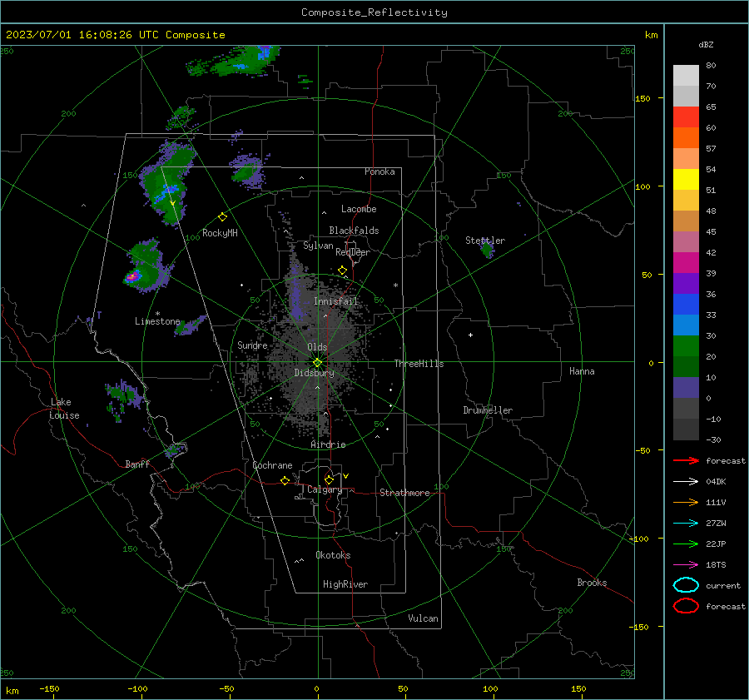Click the Banff town label

[x=137, y=464]
